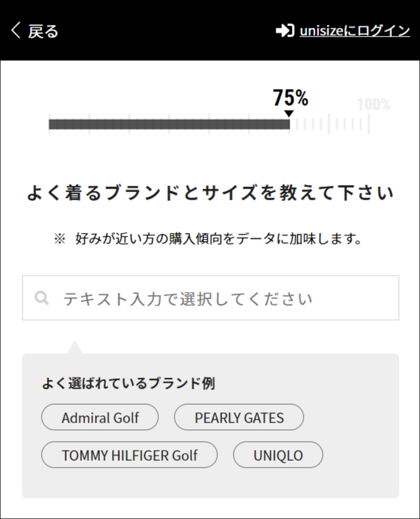Image resolution: width=420 pixels, height=519 pixels.
Task: Select the Admiral Golf brand pill
Action: [x=100, y=417]
